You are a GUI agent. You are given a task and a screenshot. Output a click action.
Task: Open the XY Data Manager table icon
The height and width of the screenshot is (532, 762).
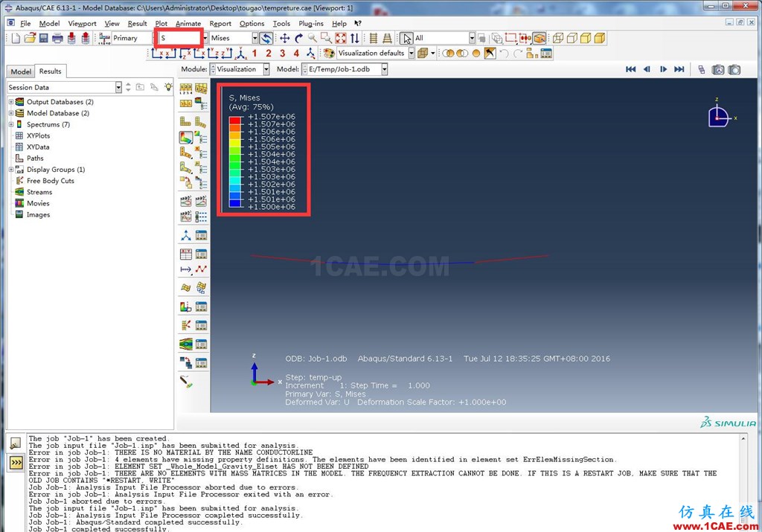[201, 254]
